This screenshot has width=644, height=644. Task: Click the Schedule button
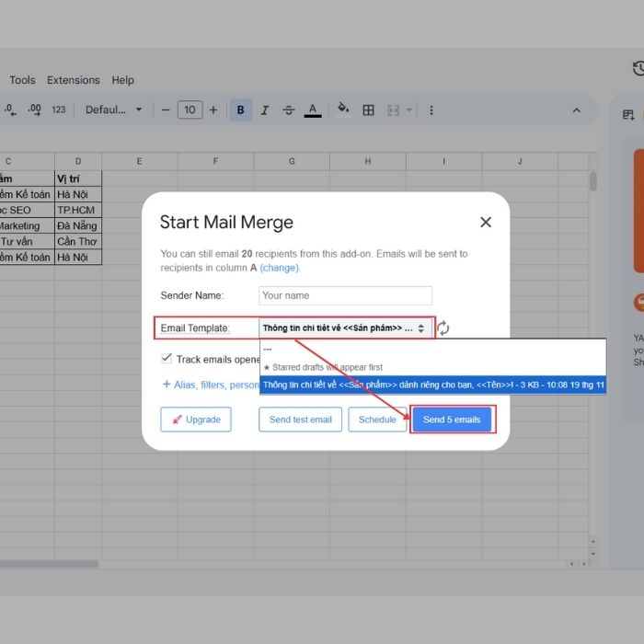click(x=377, y=420)
